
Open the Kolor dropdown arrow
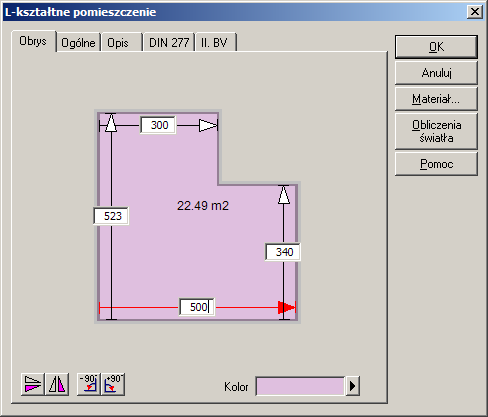353,386
